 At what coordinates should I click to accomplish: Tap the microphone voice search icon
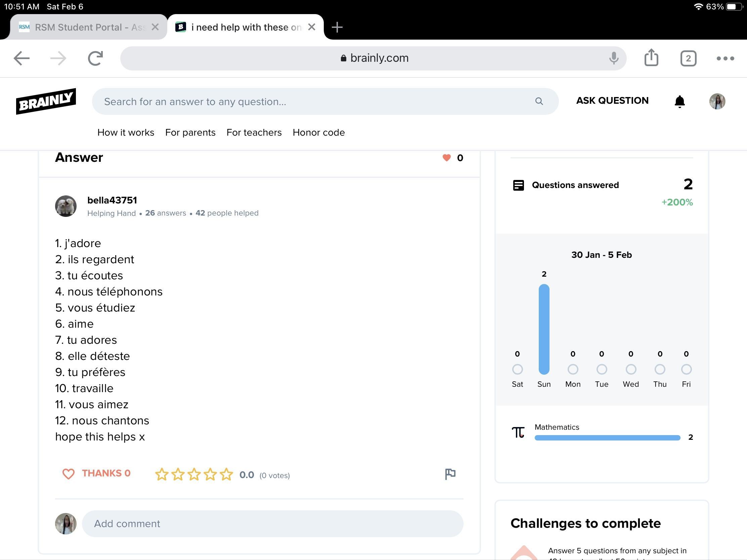[x=614, y=58]
